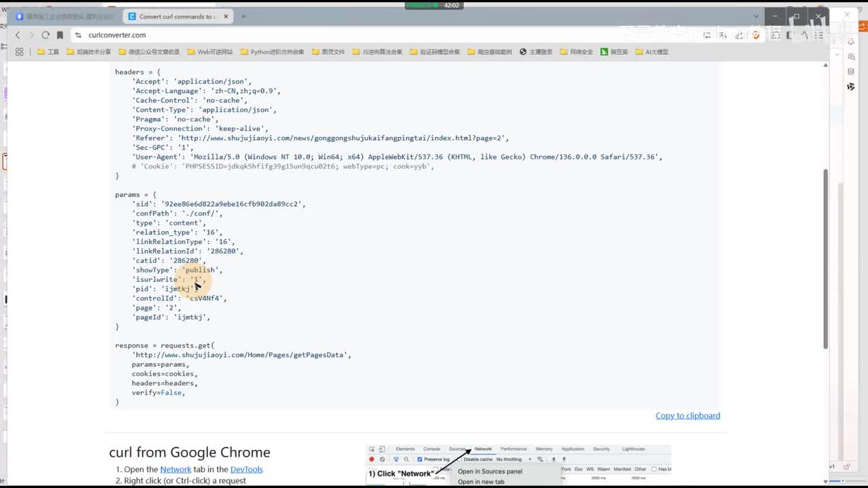Open a new browser tab

(243, 16)
